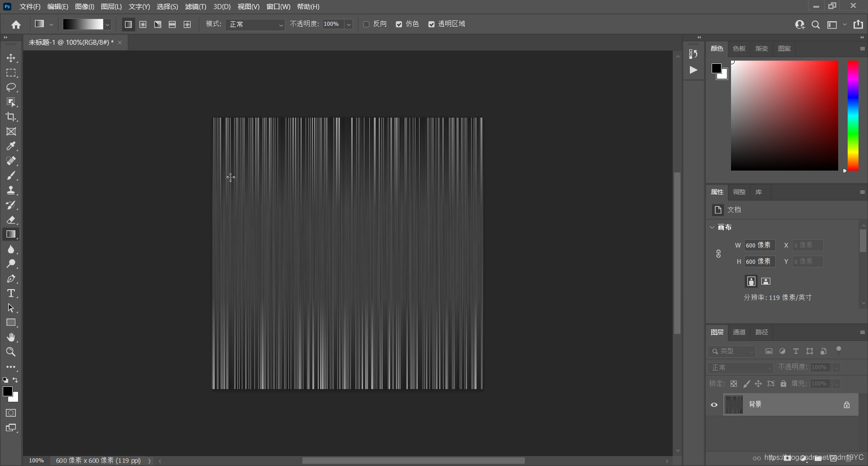Set canvas to landscape orientation
This screenshot has height=466, width=868.
[x=766, y=281]
